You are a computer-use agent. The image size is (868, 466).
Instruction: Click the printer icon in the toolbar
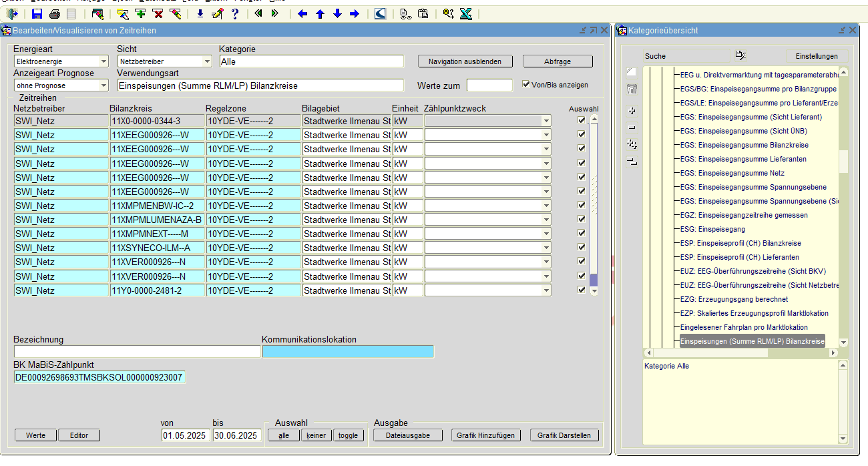tap(55, 13)
